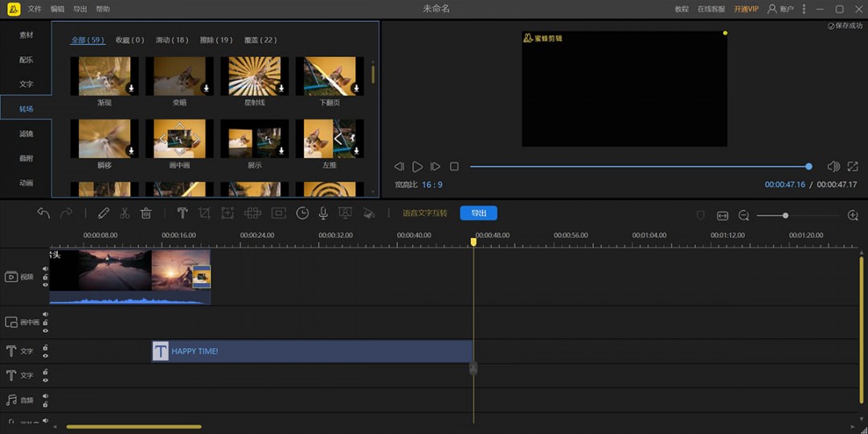This screenshot has width=868, height=434.
Task: Enter fullscreen preview mode
Action: 853,166
